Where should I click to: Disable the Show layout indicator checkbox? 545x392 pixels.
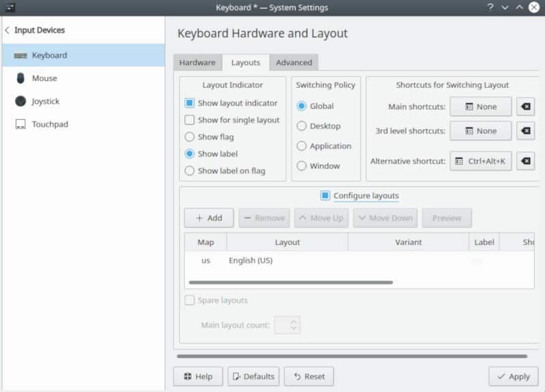(190, 103)
